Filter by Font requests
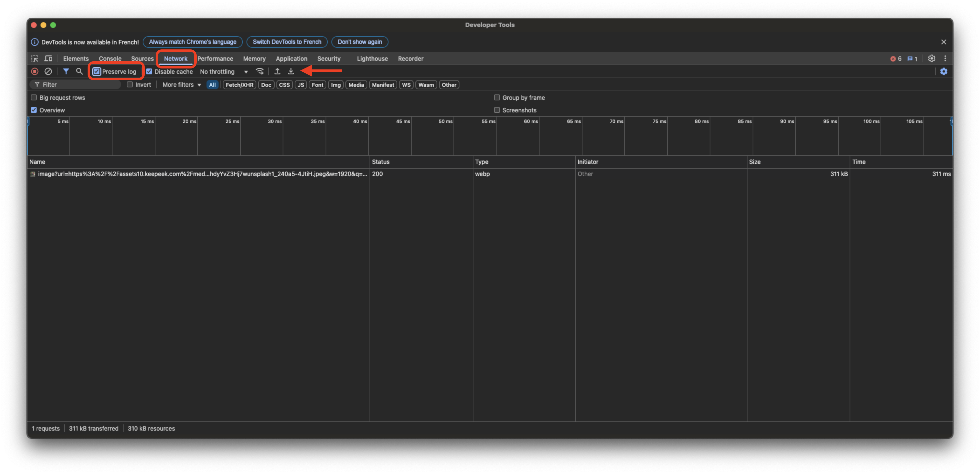Viewport: 980px width, 474px height. [x=317, y=85]
